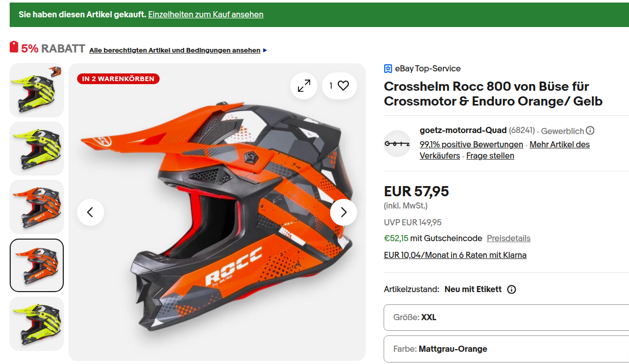Open info icon next to Neu mit Etikett
The height and width of the screenshot is (364, 629).
(x=512, y=290)
